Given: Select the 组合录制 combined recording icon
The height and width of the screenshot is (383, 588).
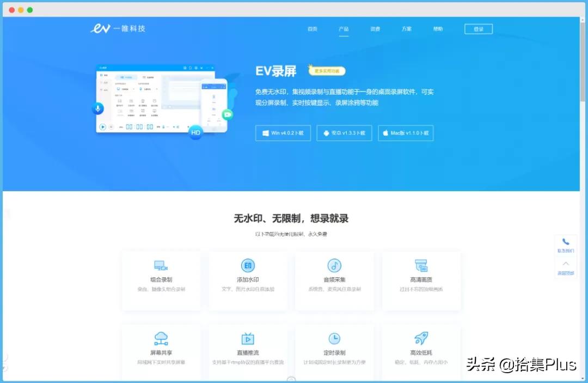Looking at the screenshot, I should pos(161,265).
